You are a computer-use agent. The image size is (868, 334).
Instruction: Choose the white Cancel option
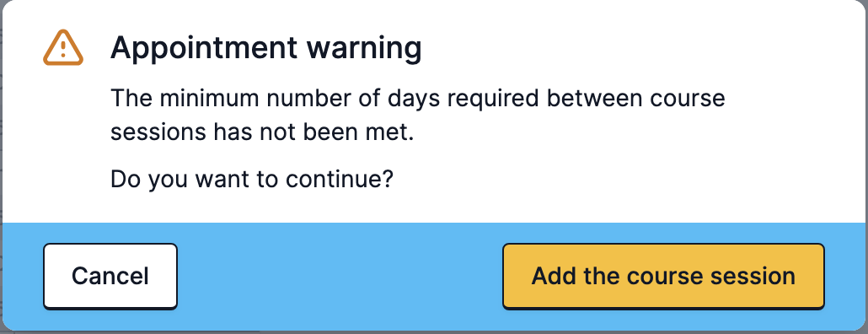(x=110, y=276)
